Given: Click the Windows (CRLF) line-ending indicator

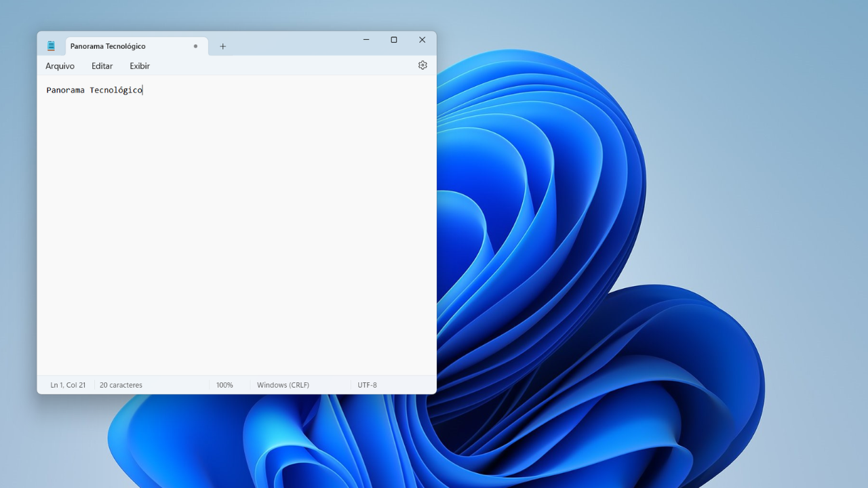Looking at the screenshot, I should (283, 384).
